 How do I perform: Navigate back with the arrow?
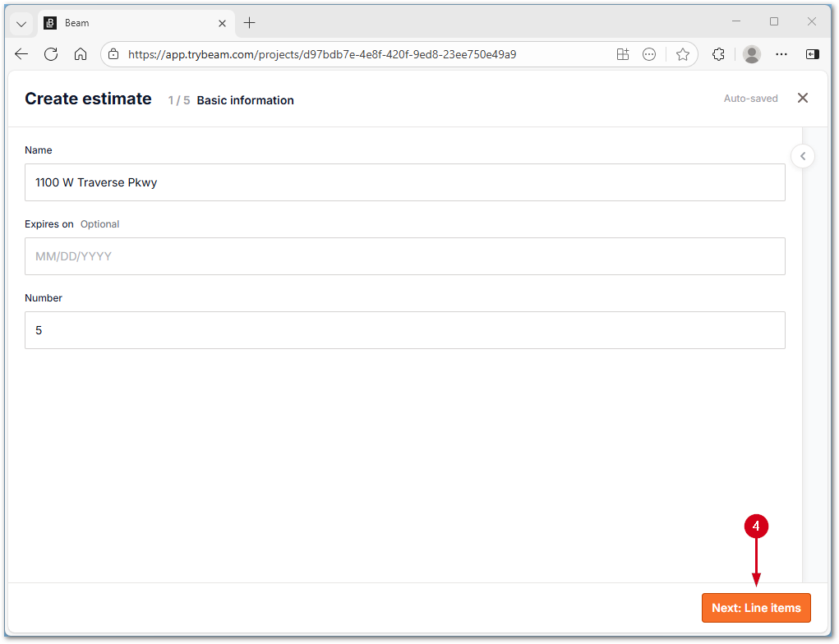[x=21, y=53]
